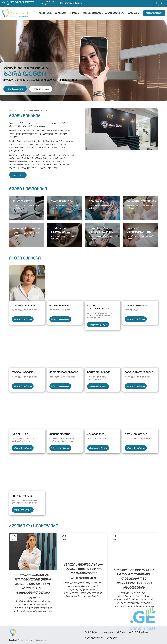Open the კონტაქტი menu item
167x644 pixels.
[x=133, y=13]
